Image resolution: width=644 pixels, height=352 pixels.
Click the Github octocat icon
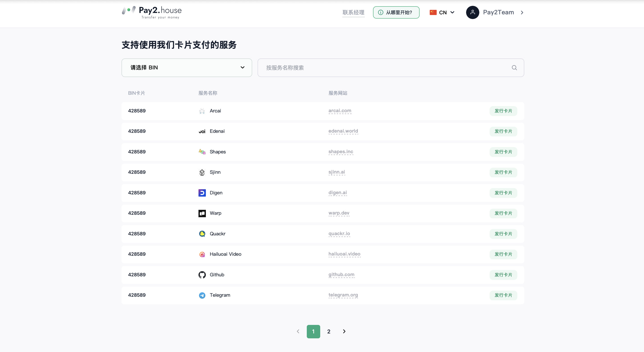tap(202, 275)
